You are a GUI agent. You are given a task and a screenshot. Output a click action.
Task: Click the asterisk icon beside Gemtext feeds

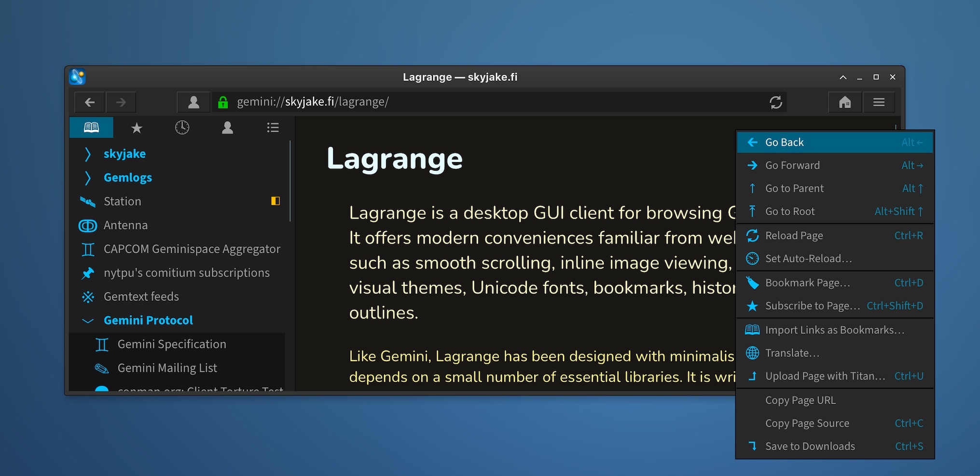(x=88, y=297)
